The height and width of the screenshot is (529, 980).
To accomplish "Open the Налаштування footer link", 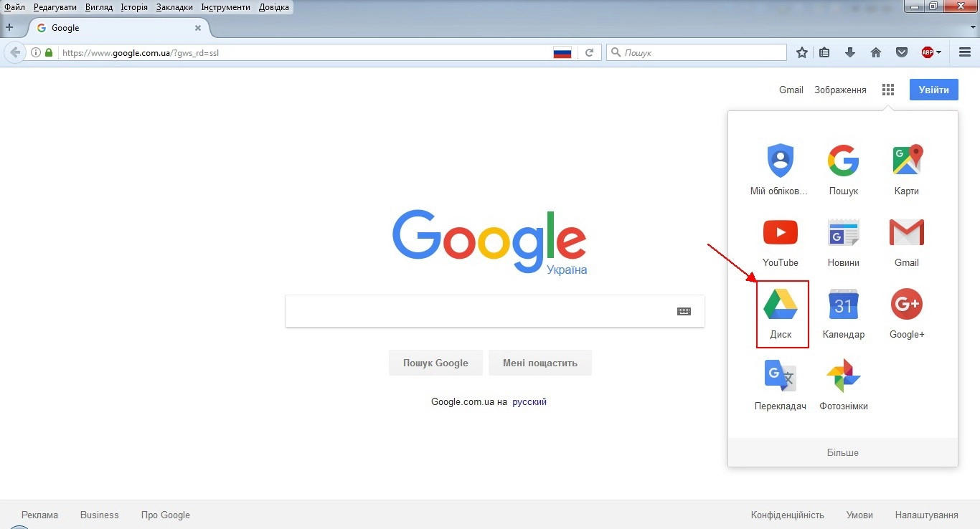I will point(927,515).
